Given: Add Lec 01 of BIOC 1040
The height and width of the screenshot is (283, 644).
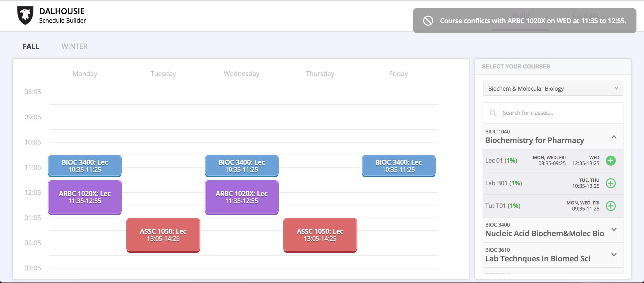Looking at the screenshot, I should (611, 161).
